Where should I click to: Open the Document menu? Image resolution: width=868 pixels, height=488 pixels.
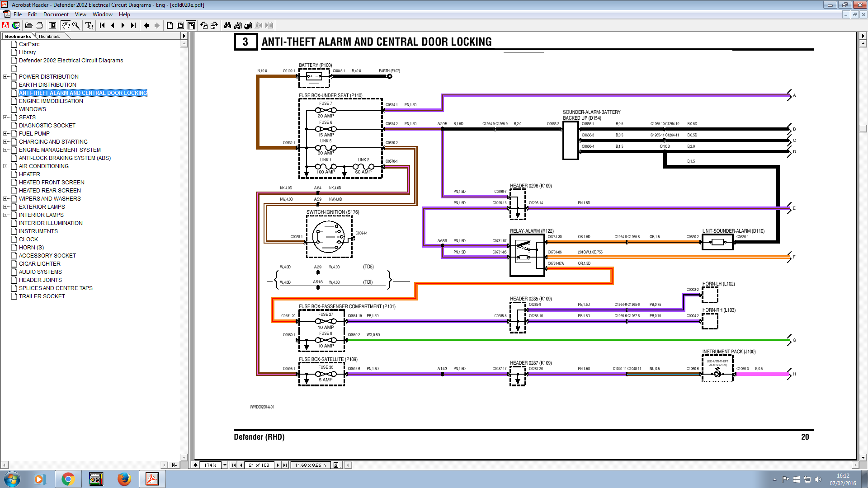pyautogui.click(x=56, y=14)
